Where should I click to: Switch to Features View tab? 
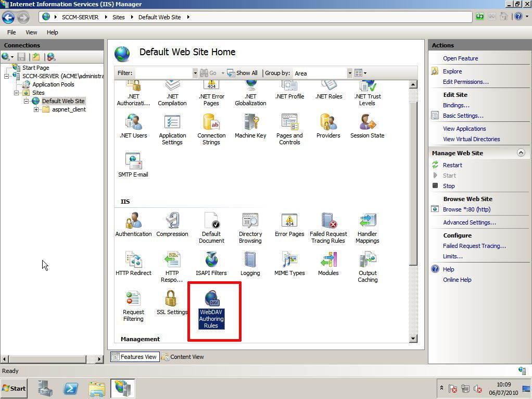[x=135, y=357]
